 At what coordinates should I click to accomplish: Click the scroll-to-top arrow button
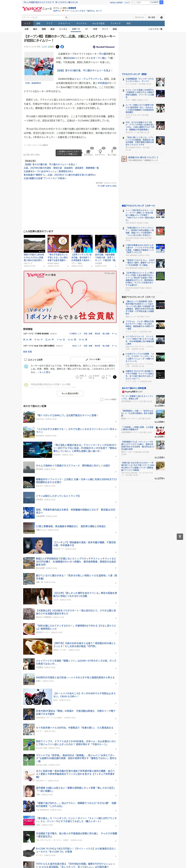click(x=180, y=537)
